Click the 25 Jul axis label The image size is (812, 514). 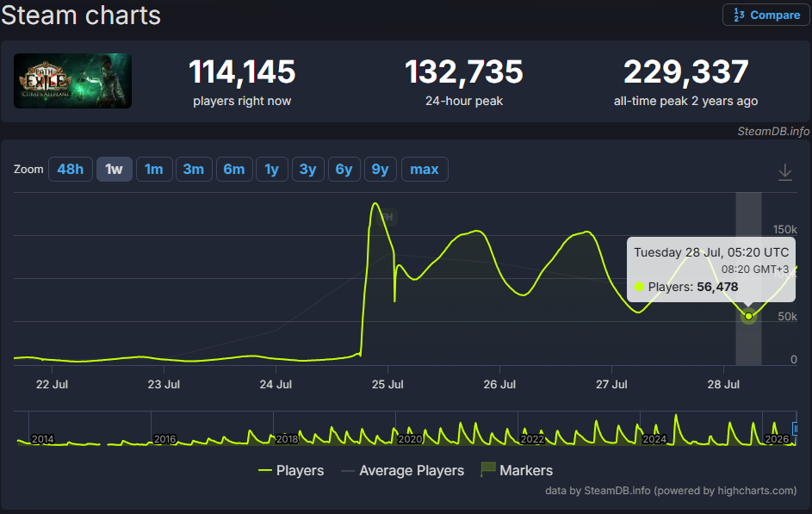pos(387,385)
